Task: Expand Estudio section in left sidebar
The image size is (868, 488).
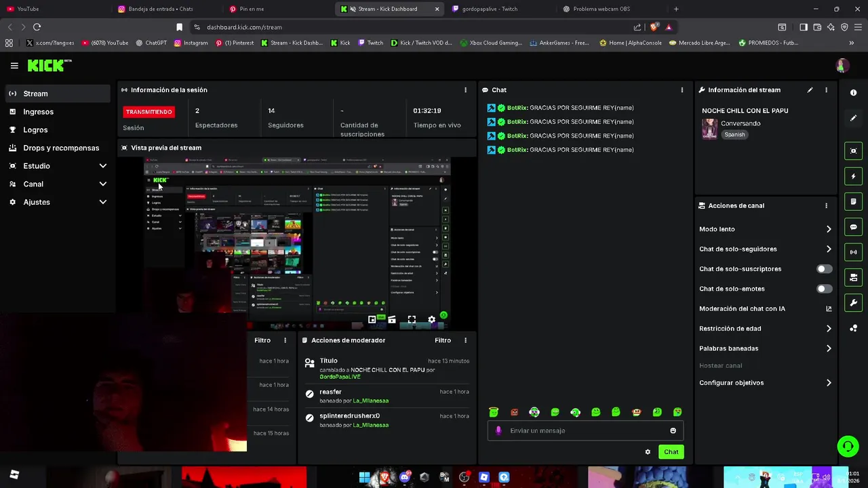Action: coord(103,166)
